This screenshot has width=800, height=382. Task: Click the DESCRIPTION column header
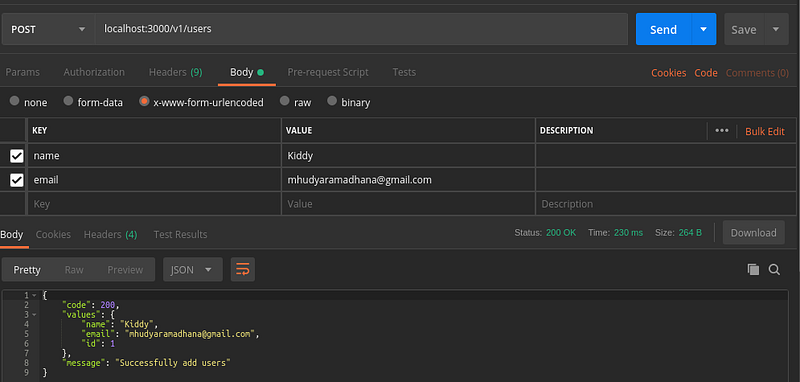[566, 131]
